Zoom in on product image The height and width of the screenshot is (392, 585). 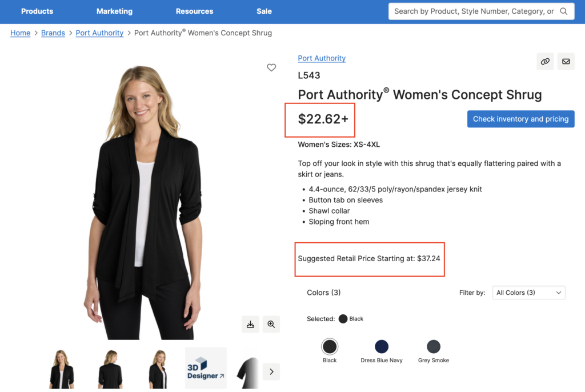point(271,324)
